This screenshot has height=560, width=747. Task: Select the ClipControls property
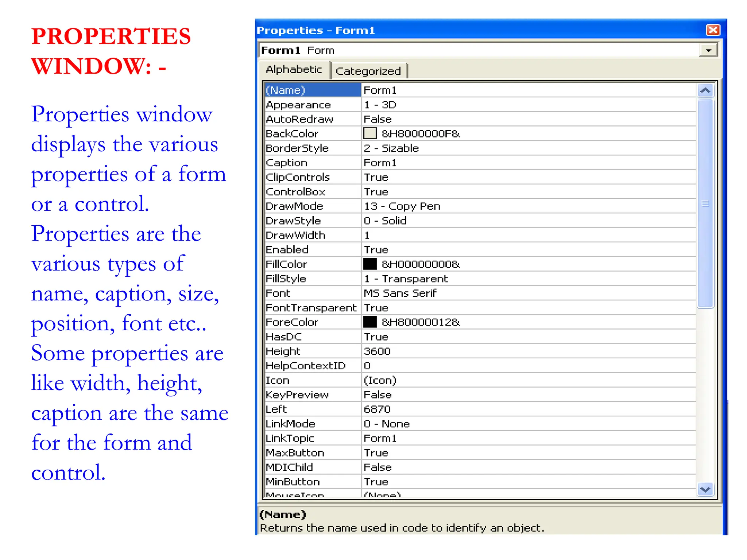[313, 177]
